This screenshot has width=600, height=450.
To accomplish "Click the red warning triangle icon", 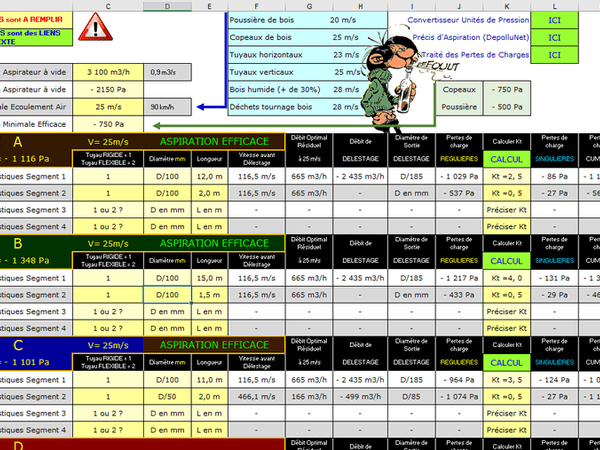I will (x=95, y=27).
